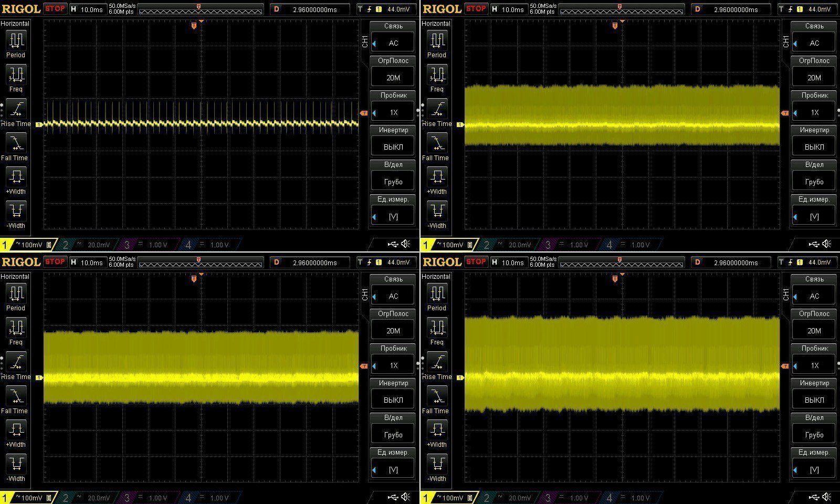Click В/дел Грубо button in bottom-left panel

tap(393, 435)
